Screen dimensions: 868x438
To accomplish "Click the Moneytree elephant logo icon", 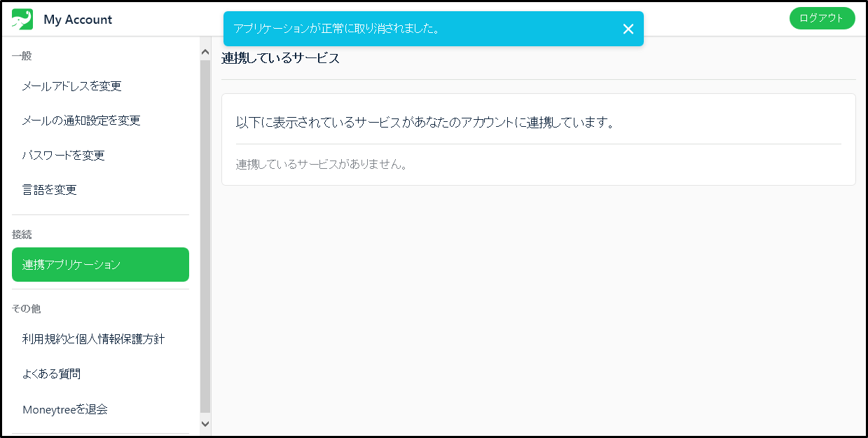I will [x=22, y=19].
